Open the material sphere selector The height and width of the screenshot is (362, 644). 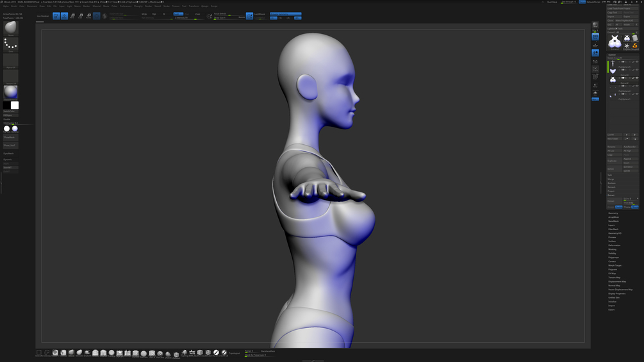11,92
